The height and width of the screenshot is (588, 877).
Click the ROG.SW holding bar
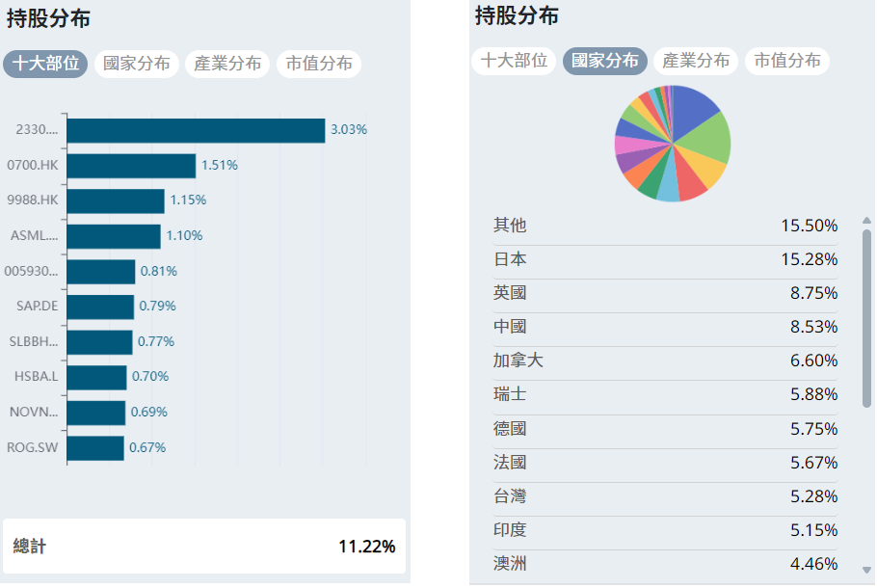pos(95,448)
